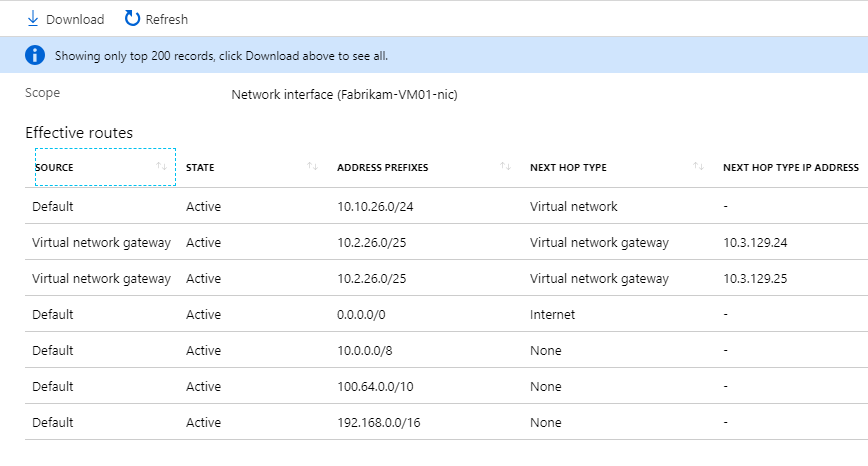Click the Refresh circular arrow icon

click(x=132, y=19)
